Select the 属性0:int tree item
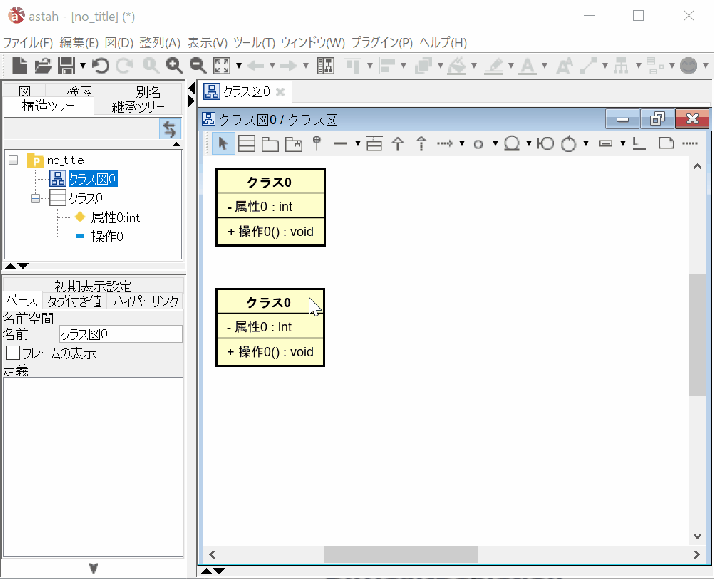Image resolution: width=714 pixels, height=579 pixels. tap(115, 218)
